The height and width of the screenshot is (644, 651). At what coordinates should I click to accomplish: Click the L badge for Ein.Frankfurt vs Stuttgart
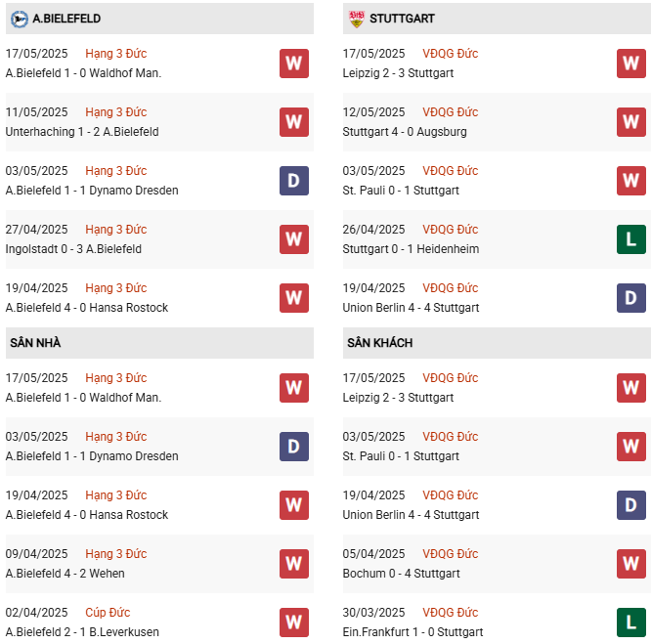631,623
